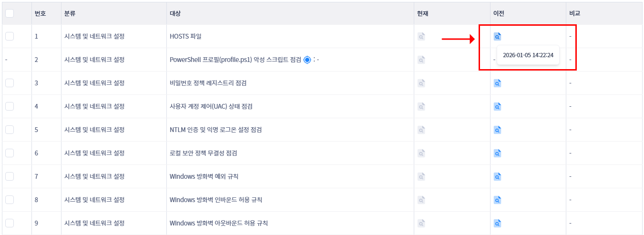The image size is (644, 235).
Task: Click the blue radio indicator beside PowerShell 프로필
Action: [307, 60]
